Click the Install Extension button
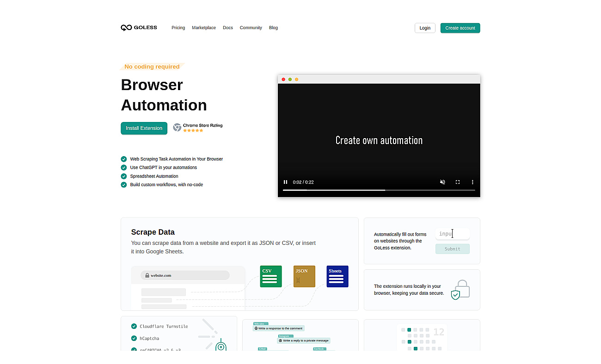The width and height of the screenshot is (601, 364). point(144,128)
